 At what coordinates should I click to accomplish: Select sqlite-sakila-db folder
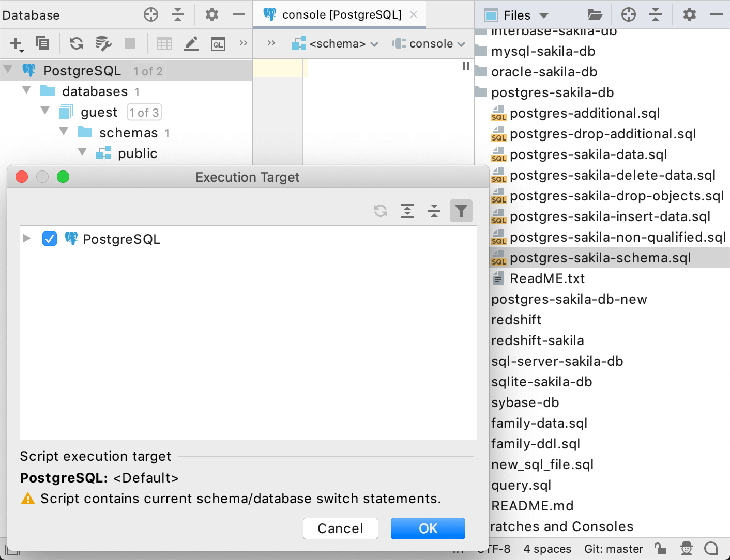(542, 382)
